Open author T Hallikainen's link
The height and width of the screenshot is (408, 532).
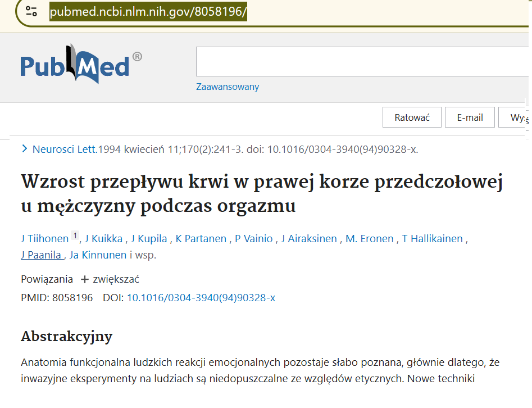(x=432, y=239)
